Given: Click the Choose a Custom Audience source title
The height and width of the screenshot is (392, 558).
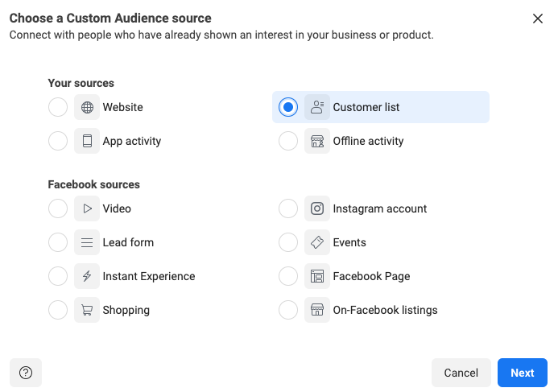Looking at the screenshot, I should pyautogui.click(x=110, y=19).
